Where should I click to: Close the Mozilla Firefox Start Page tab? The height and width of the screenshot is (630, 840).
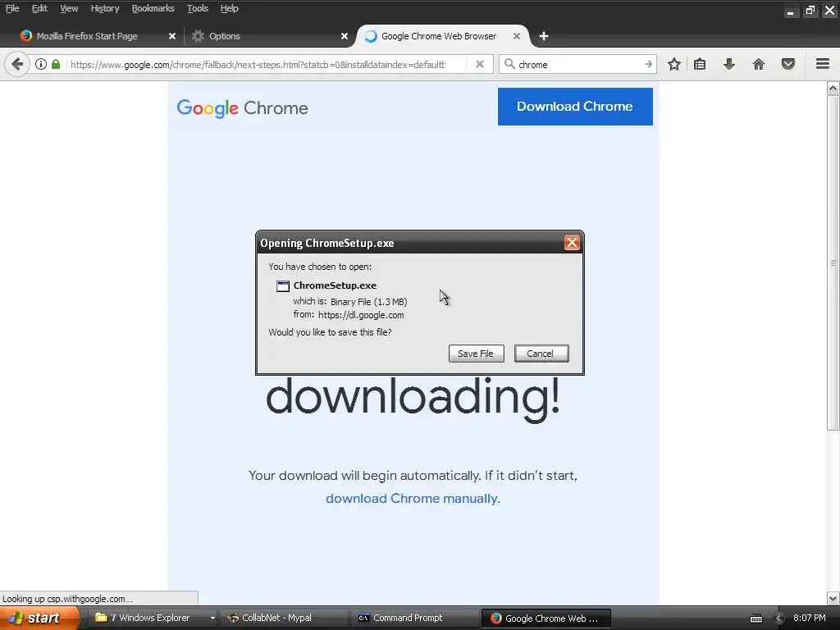pos(172,36)
